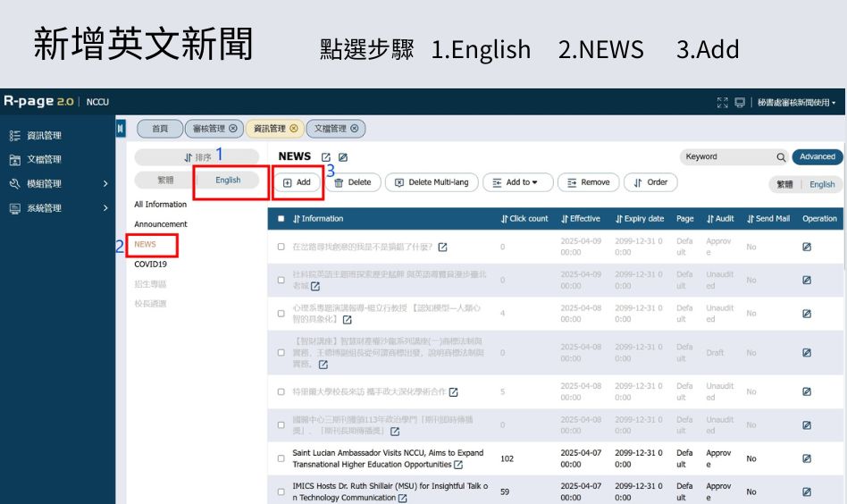This screenshot has height=504, width=847.
Task: Sort by Click count column
Action: click(x=524, y=219)
